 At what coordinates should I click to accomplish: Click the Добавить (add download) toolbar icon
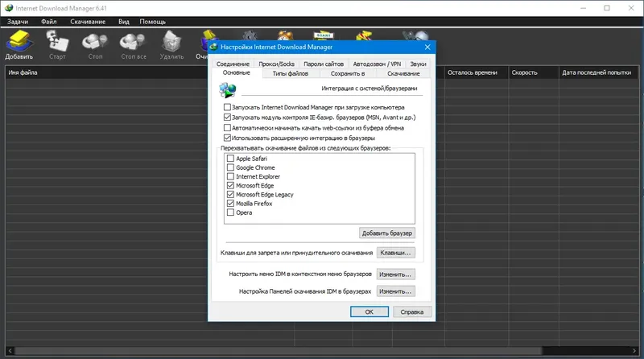coord(19,44)
